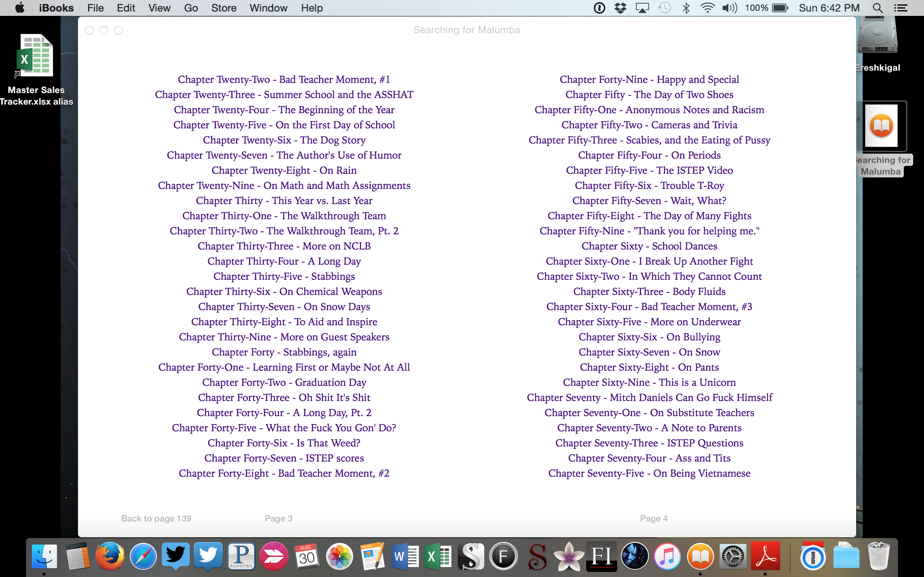Click the Back to page 139 link

click(156, 518)
